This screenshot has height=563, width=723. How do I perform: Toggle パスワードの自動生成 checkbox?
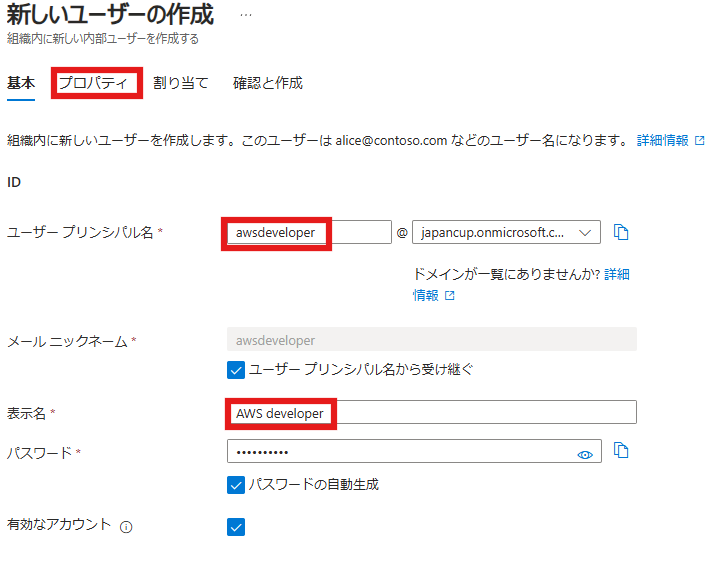point(236,485)
